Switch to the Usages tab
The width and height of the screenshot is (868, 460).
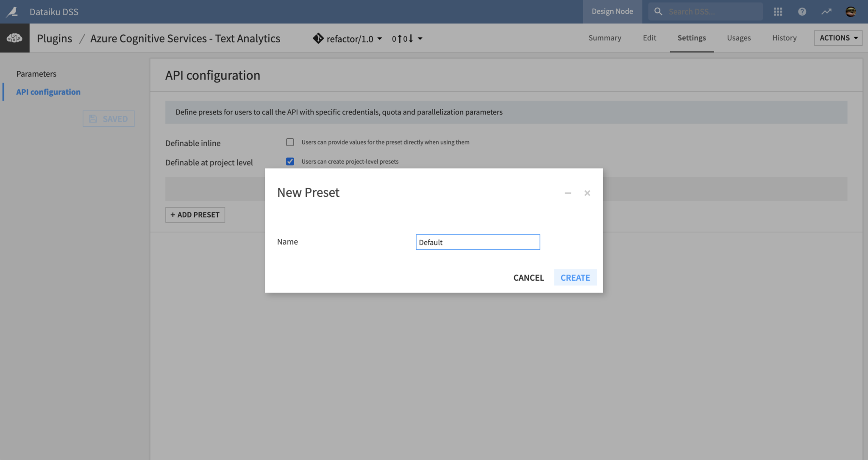click(x=738, y=38)
